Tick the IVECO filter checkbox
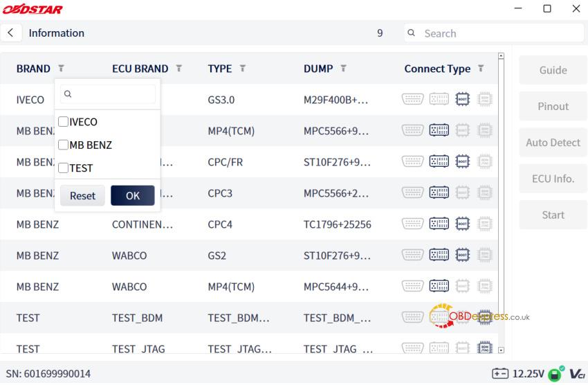 (x=64, y=122)
